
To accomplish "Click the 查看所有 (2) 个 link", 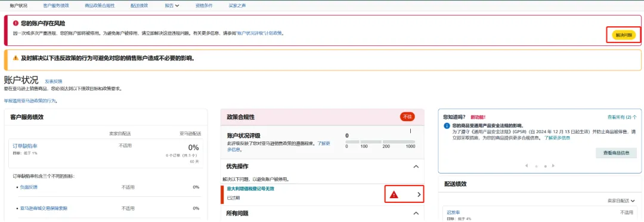I will (x=622, y=117).
